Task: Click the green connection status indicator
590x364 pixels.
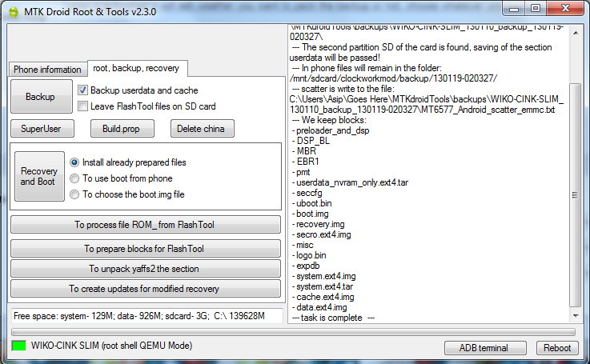Action: pos(18,346)
